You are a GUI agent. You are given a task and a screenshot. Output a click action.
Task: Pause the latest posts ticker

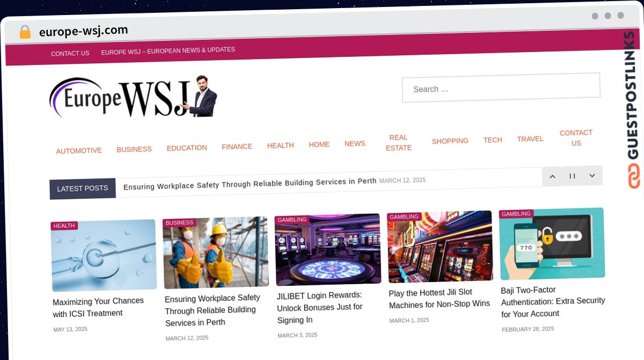tap(573, 176)
